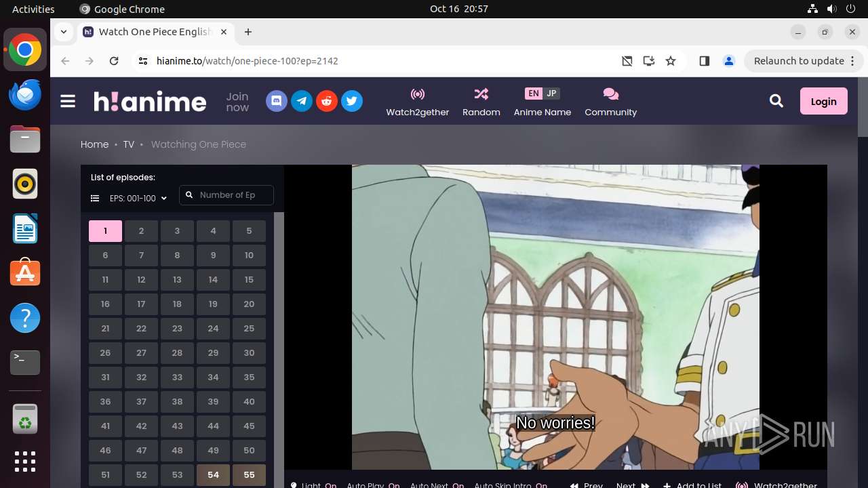
Task: Show Applications grid in the dock
Action: click(x=25, y=462)
